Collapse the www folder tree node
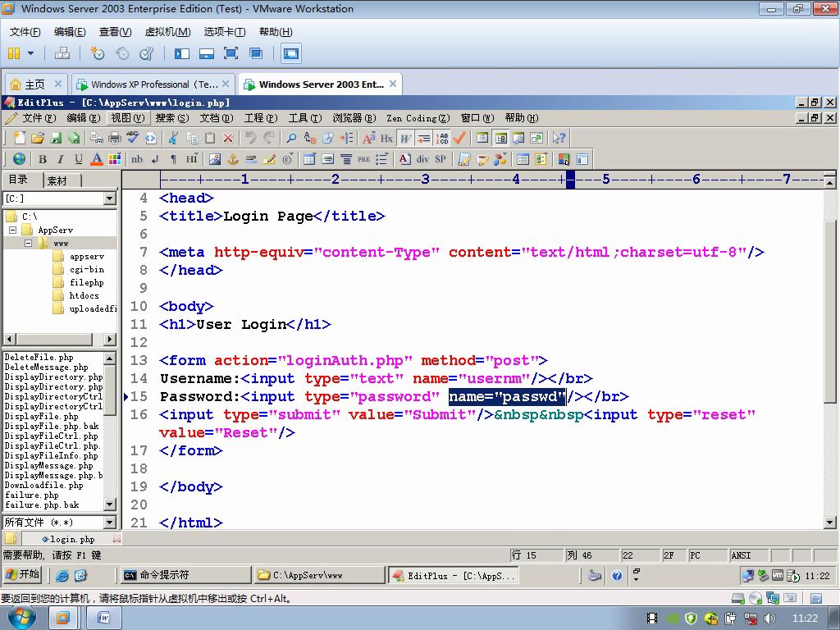 29,243
